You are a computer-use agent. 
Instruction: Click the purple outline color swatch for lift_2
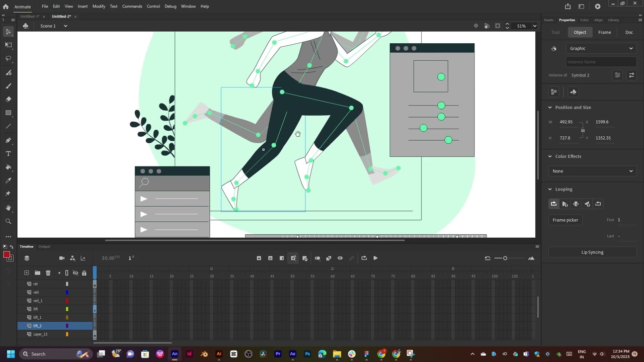point(67,325)
